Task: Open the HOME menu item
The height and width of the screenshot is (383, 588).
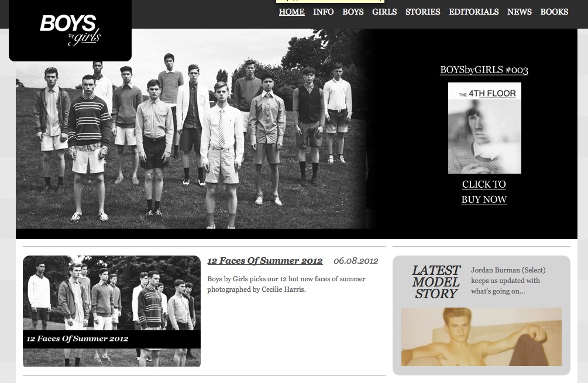Action: coord(292,12)
